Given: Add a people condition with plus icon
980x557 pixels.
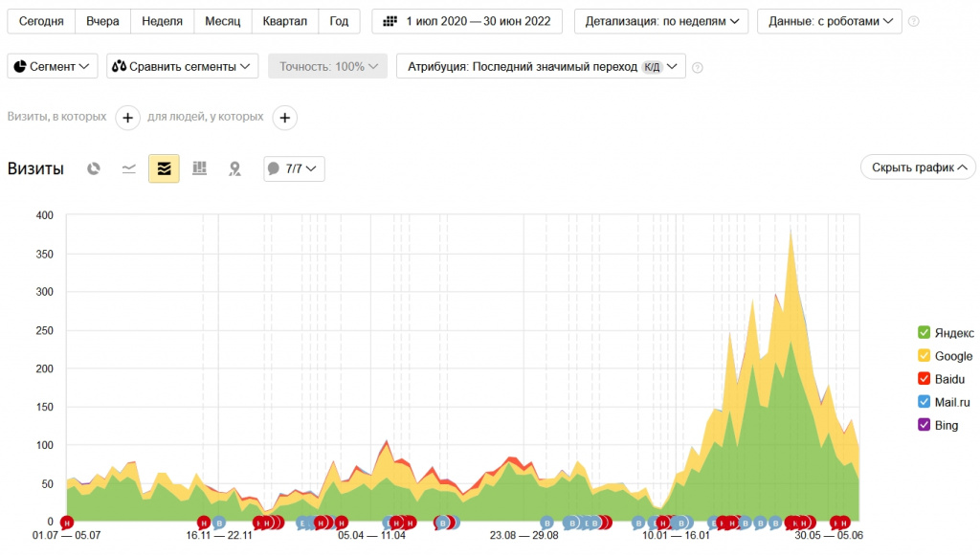Looking at the screenshot, I should 284,118.
